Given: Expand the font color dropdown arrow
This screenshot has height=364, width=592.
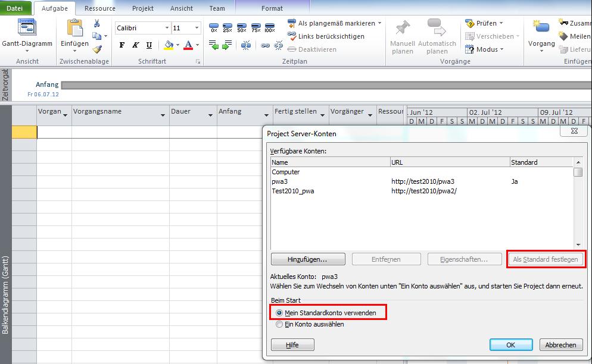Looking at the screenshot, I should coord(198,45).
